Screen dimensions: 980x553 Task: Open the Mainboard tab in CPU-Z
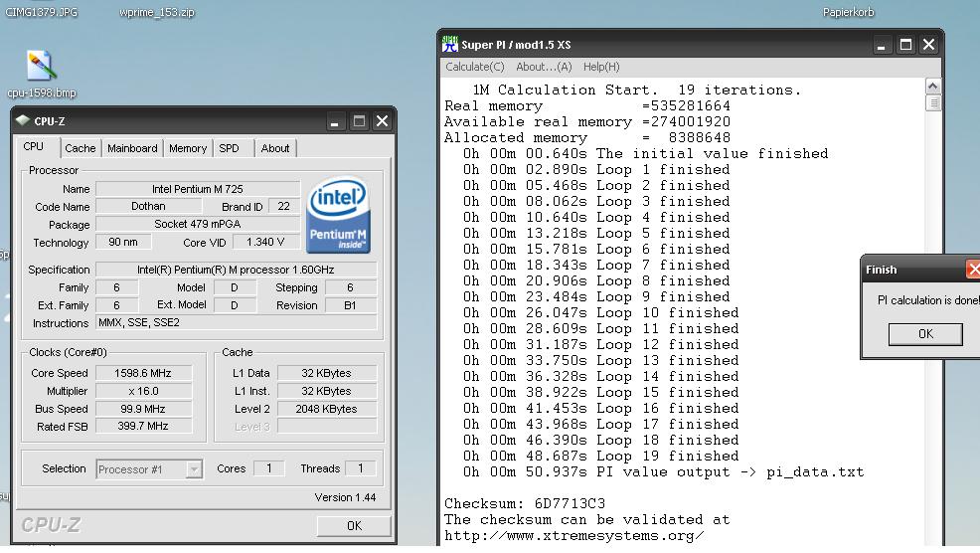132,148
